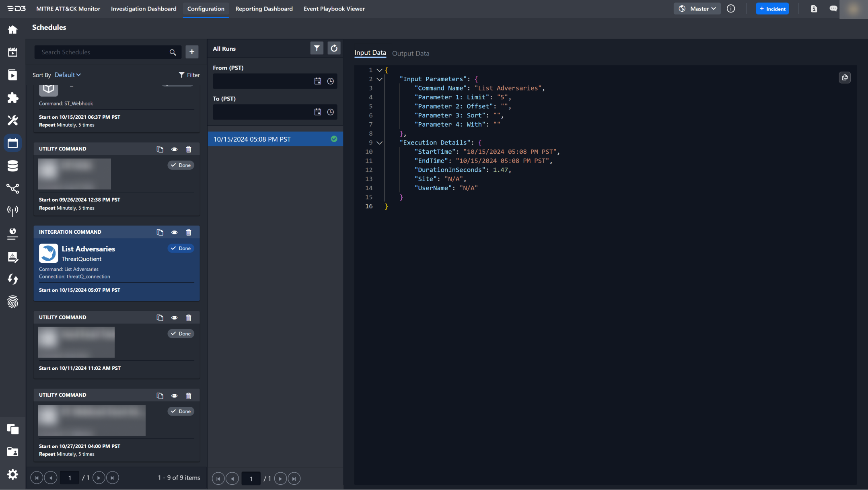Click the refresh icon in All Runs
Screen dimensions: 868x490
click(334, 48)
